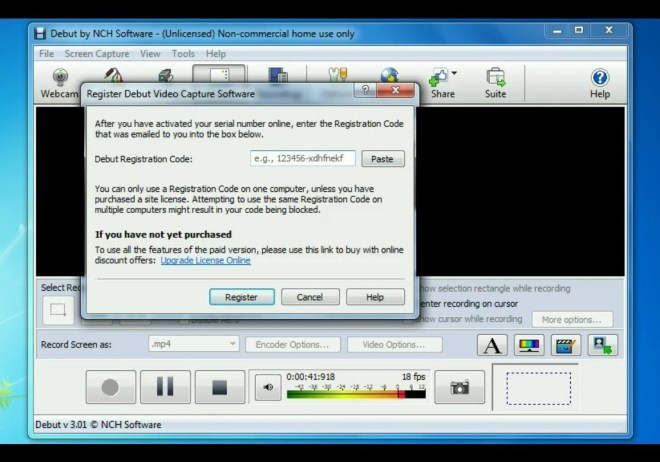Open the Help toolbar icon
Viewport: 660px width, 462px height.
(600, 83)
